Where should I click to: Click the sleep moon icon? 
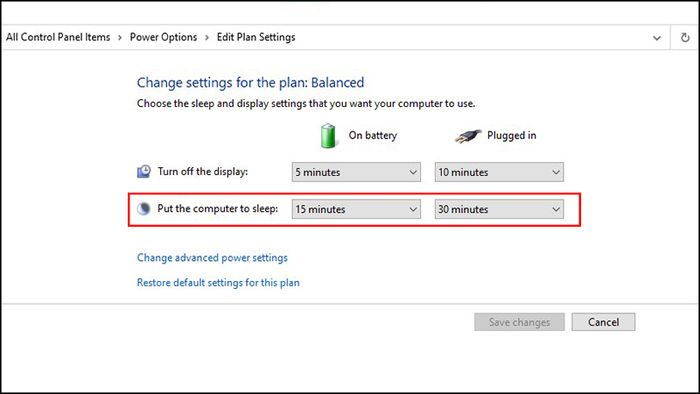tap(144, 208)
